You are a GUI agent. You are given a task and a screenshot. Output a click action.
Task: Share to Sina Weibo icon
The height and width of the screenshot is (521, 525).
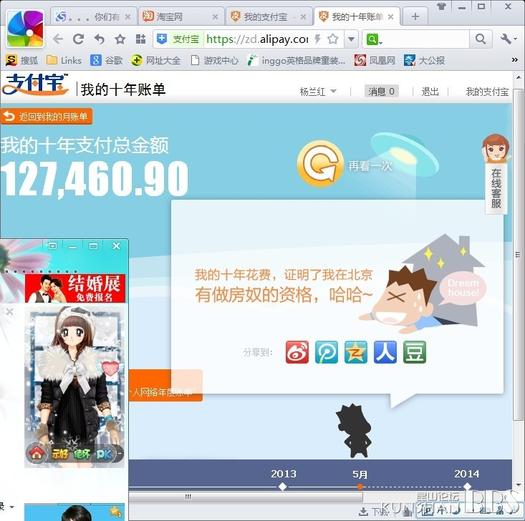(297, 352)
